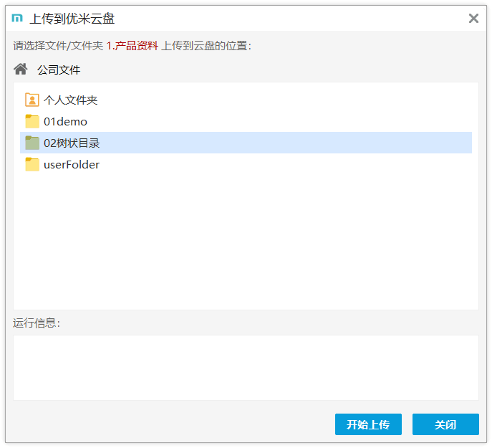Click the 上传到优米云盘 title text
This screenshot has width=492, height=448.
tap(72, 19)
